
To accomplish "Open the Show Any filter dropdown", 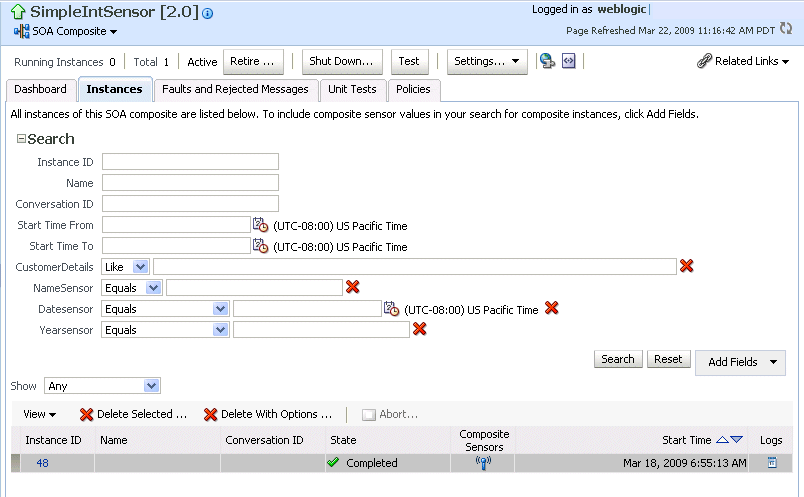I will point(103,386).
